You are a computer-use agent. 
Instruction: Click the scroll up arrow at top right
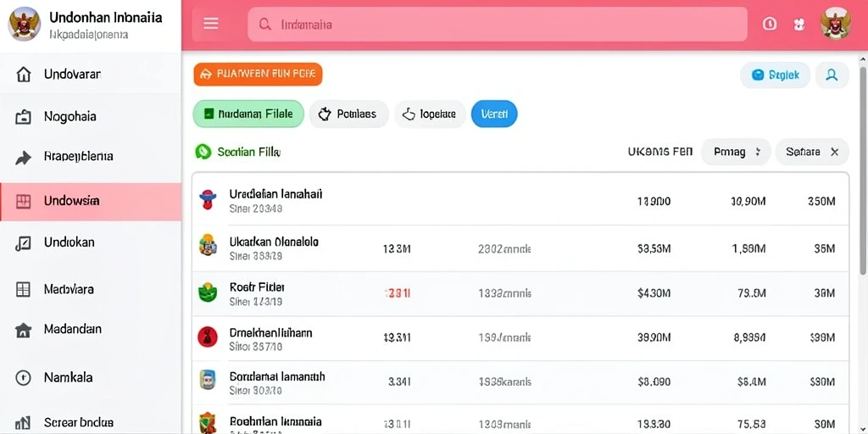[x=863, y=58]
